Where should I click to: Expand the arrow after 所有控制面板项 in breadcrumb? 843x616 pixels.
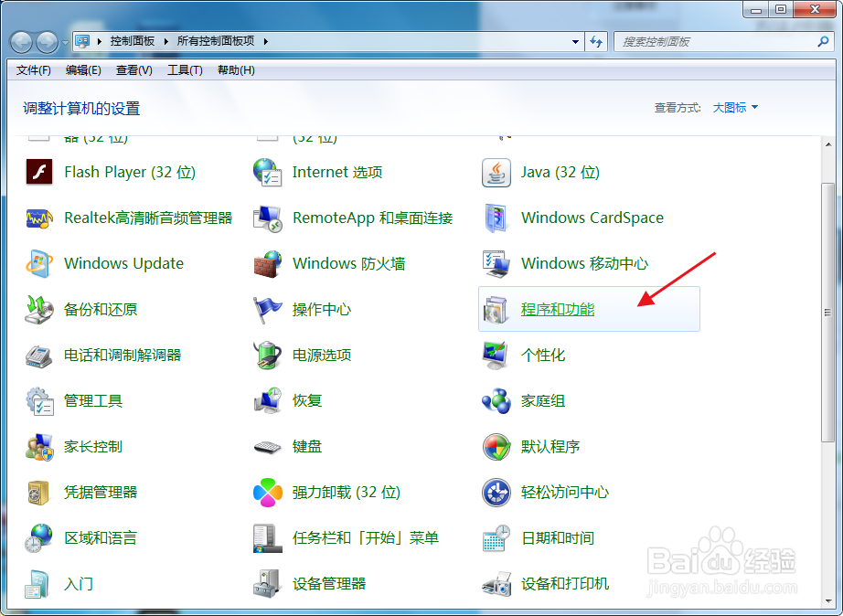pos(265,41)
